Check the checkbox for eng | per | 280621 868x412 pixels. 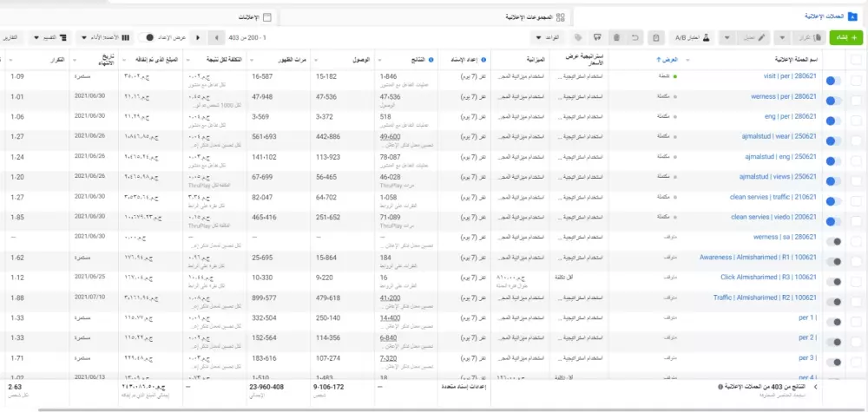857,121
